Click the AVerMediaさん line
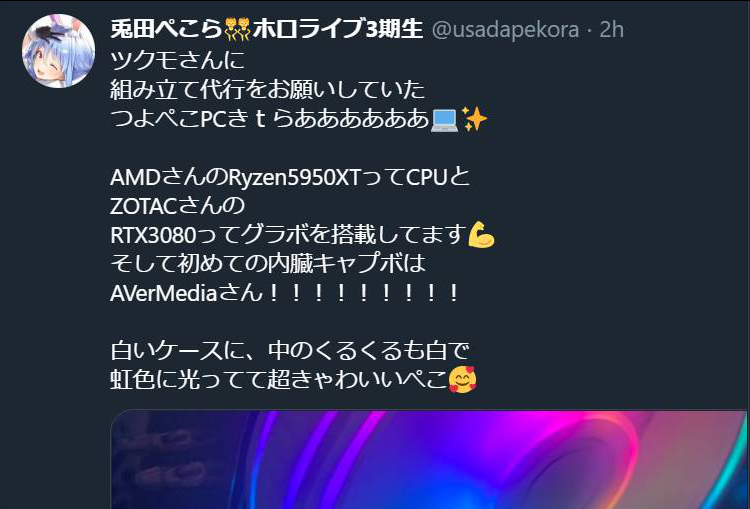This screenshot has width=750, height=509. (x=285, y=293)
